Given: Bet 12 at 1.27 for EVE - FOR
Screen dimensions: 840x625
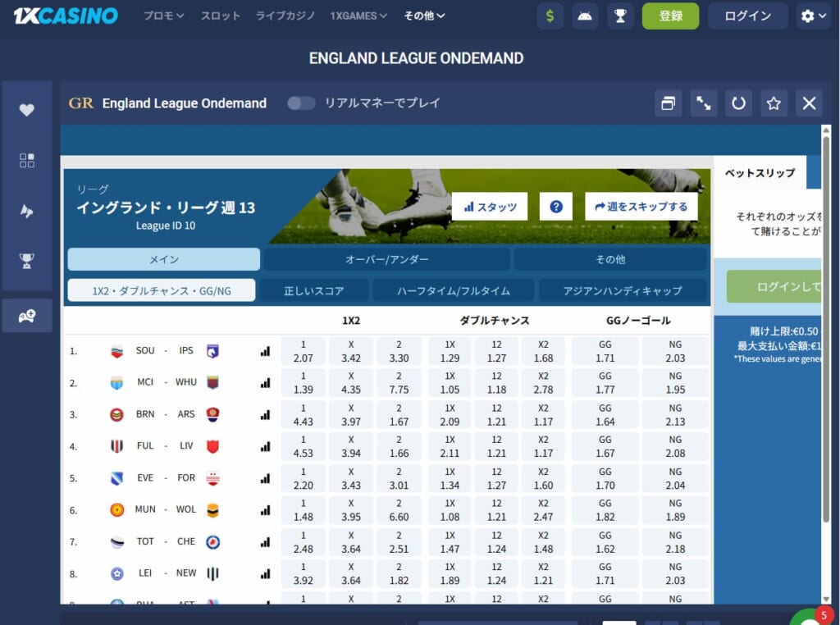Looking at the screenshot, I should tap(496, 478).
